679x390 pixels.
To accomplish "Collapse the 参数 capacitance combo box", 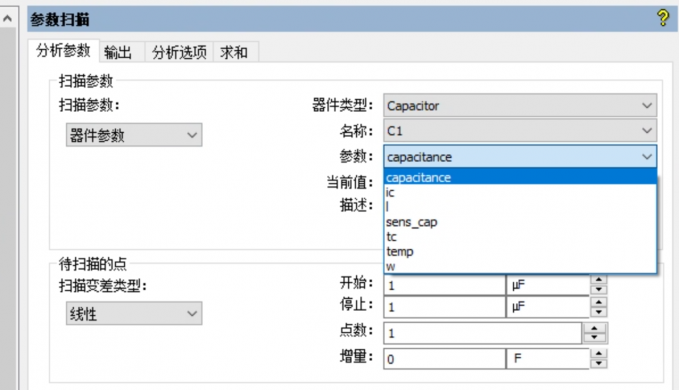I will tap(520, 157).
